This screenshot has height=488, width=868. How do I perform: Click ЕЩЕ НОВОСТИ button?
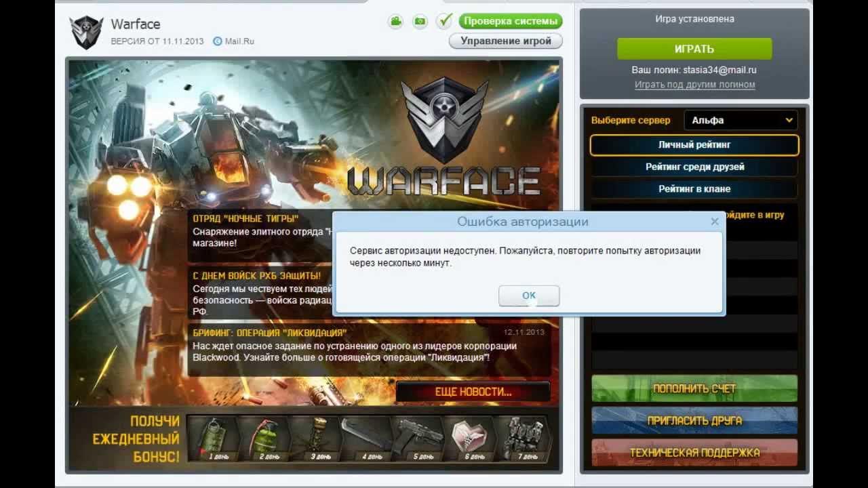[473, 392]
